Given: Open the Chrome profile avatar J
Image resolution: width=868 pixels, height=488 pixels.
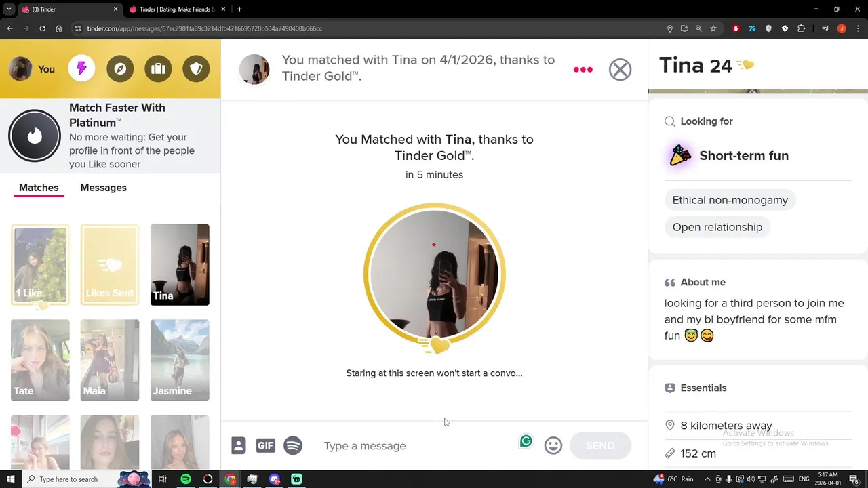Looking at the screenshot, I should [x=842, y=28].
